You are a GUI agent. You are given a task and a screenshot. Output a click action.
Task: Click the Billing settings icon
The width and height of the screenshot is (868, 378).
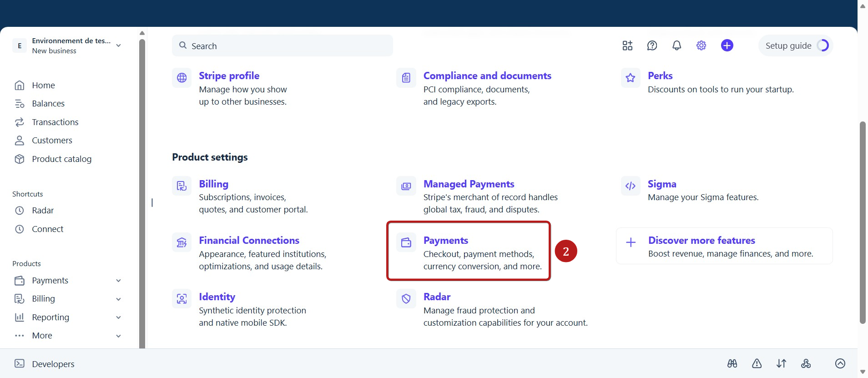[182, 186]
